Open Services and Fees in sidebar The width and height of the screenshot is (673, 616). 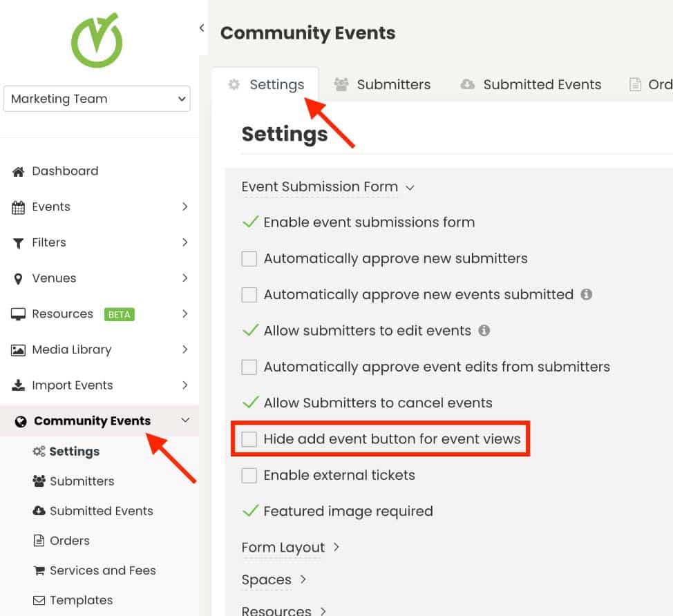[102, 570]
